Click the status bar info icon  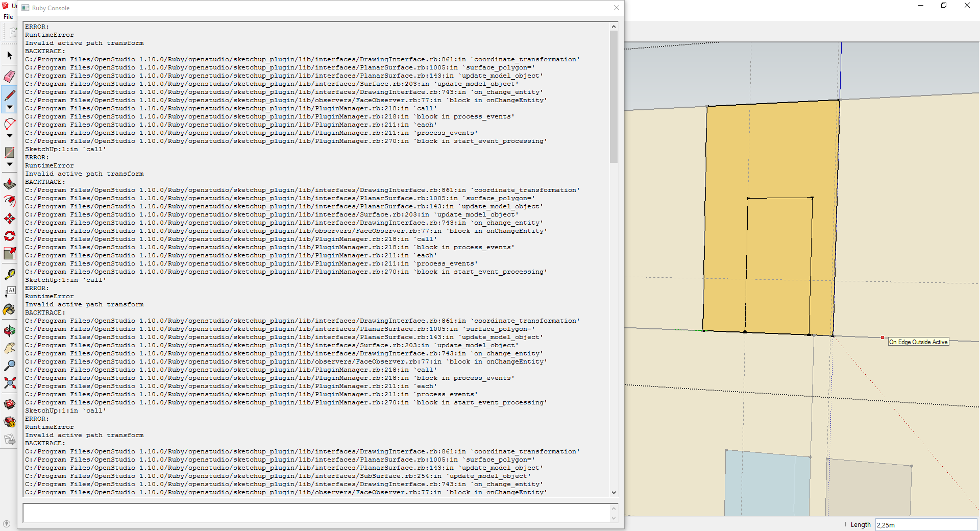click(6, 524)
